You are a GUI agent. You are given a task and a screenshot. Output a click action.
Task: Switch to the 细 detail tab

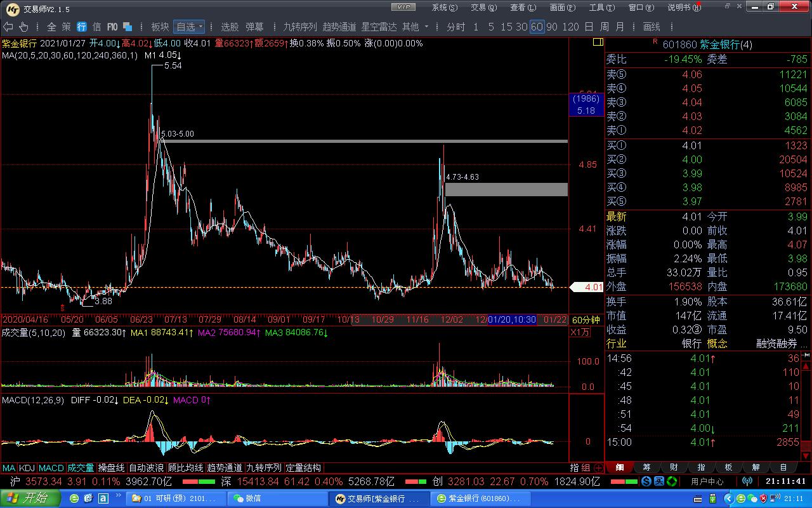(x=619, y=467)
